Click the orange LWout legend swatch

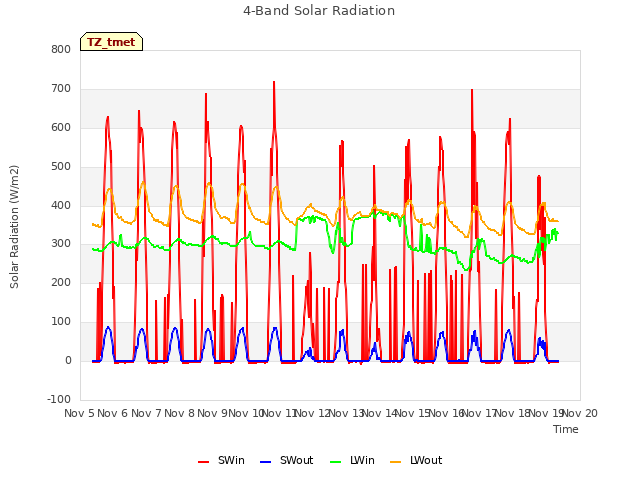point(396,462)
